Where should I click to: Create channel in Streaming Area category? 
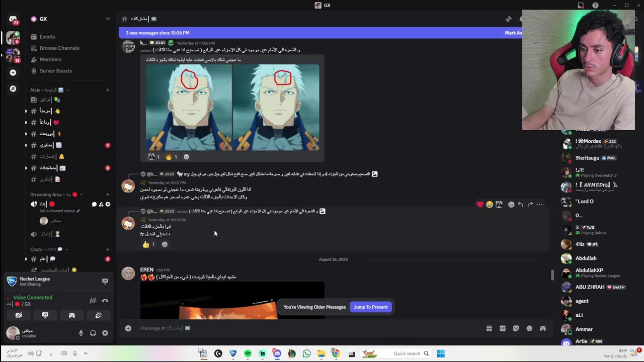(107, 195)
